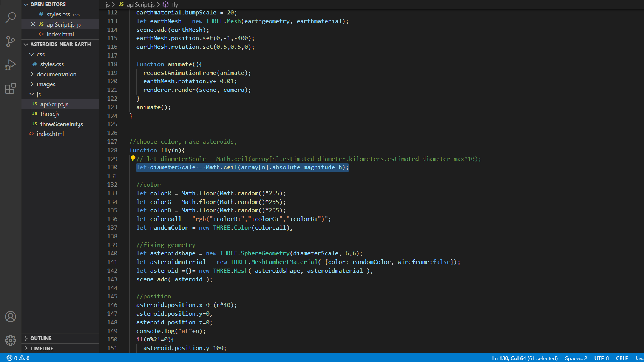The image size is (644, 362).
Task: Expand the OUTLINE panel
Action: click(41, 338)
